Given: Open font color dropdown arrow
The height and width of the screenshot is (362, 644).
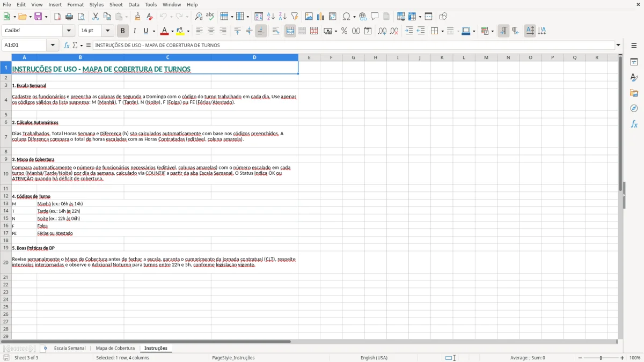Looking at the screenshot, I should click(172, 31).
